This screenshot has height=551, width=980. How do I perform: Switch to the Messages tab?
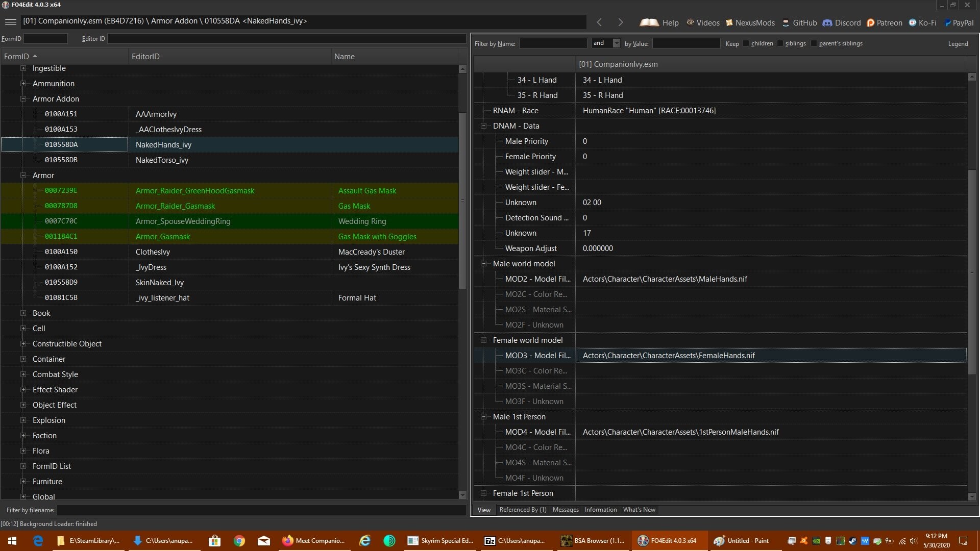coord(566,510)
